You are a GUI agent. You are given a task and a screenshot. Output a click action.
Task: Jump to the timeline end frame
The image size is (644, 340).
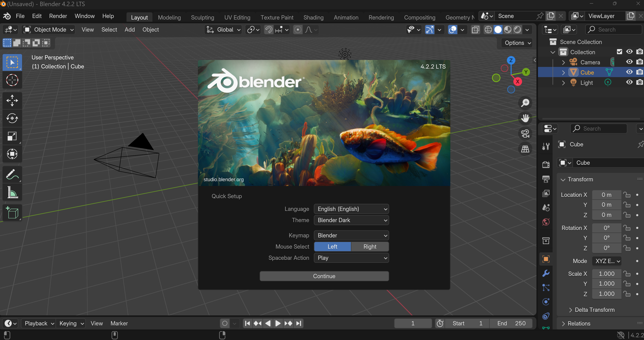(299, 324)
